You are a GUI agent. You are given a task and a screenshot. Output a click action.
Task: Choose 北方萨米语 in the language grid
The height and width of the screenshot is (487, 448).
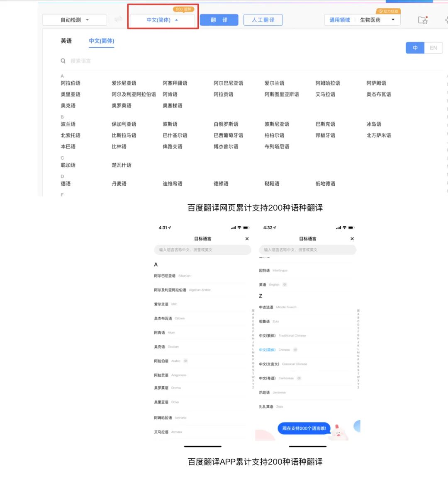(379, 135)
